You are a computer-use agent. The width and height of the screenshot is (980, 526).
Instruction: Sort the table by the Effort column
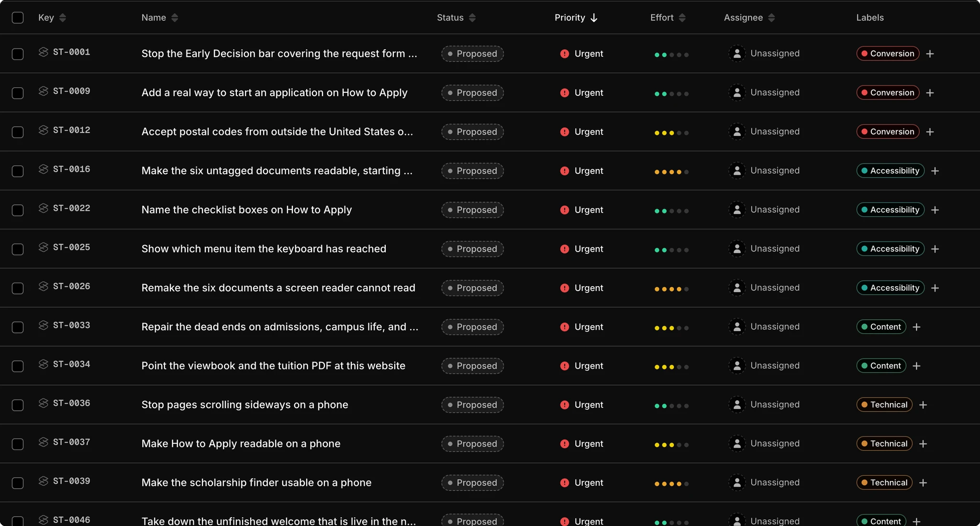point(668,18)
